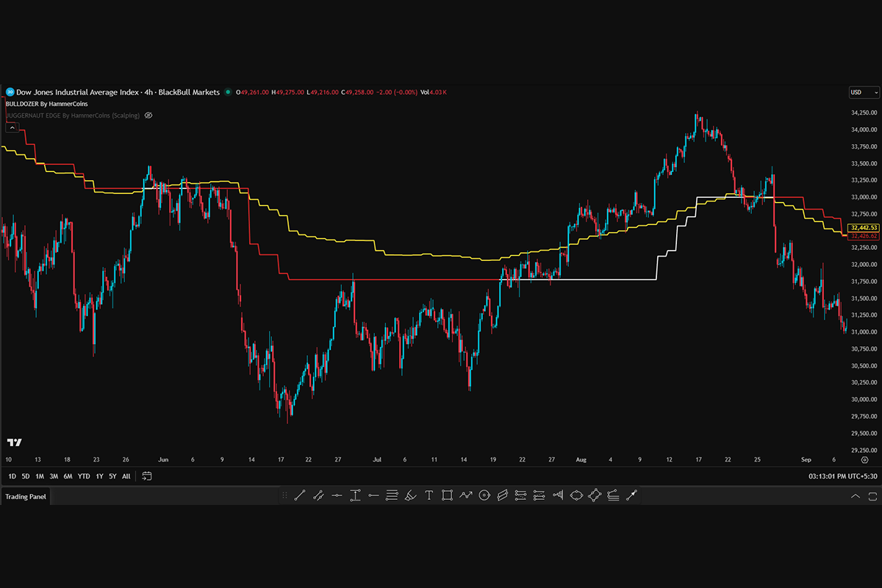Click the market open status dot
Image resolution: width=882 pixels, height=588 pixels.
coord(229,93)
